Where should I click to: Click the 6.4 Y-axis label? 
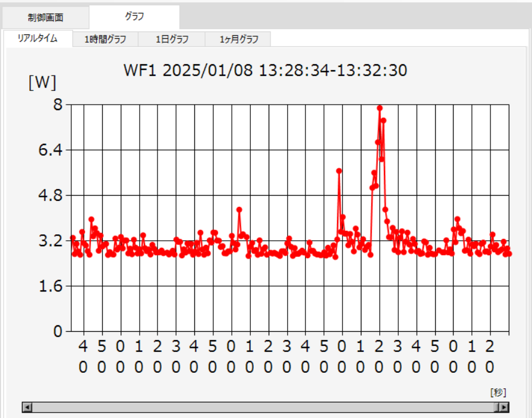[51, 150]
